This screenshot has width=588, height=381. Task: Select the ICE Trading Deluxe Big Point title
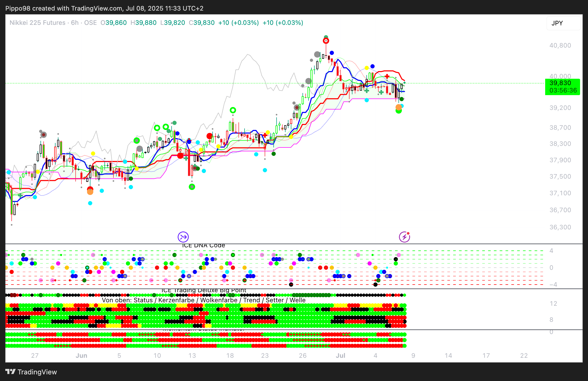[x=204, y=290]
